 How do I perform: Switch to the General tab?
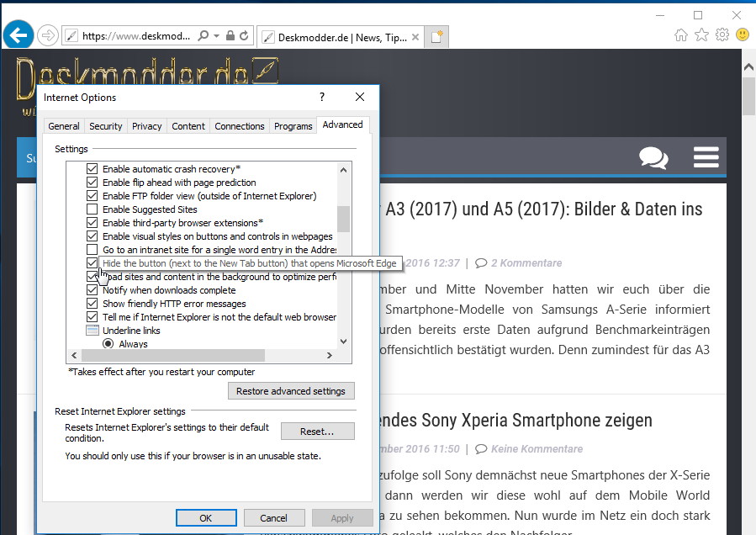click(64, 126)
